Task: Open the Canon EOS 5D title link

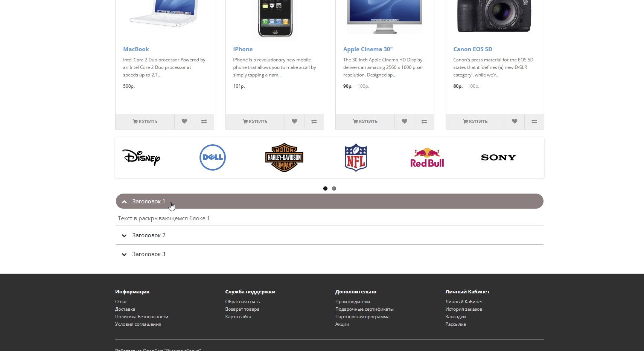Action: [x=473, y=49]
